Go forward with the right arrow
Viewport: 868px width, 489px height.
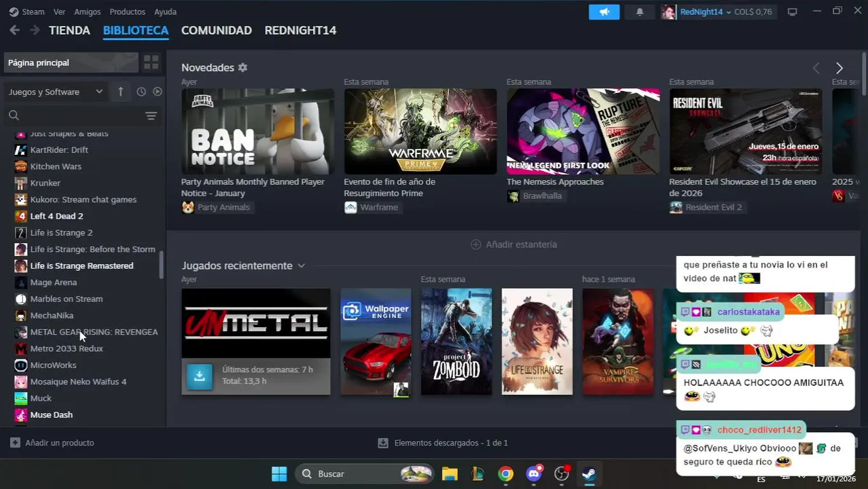pyautogui.click(x=35, y=30)
